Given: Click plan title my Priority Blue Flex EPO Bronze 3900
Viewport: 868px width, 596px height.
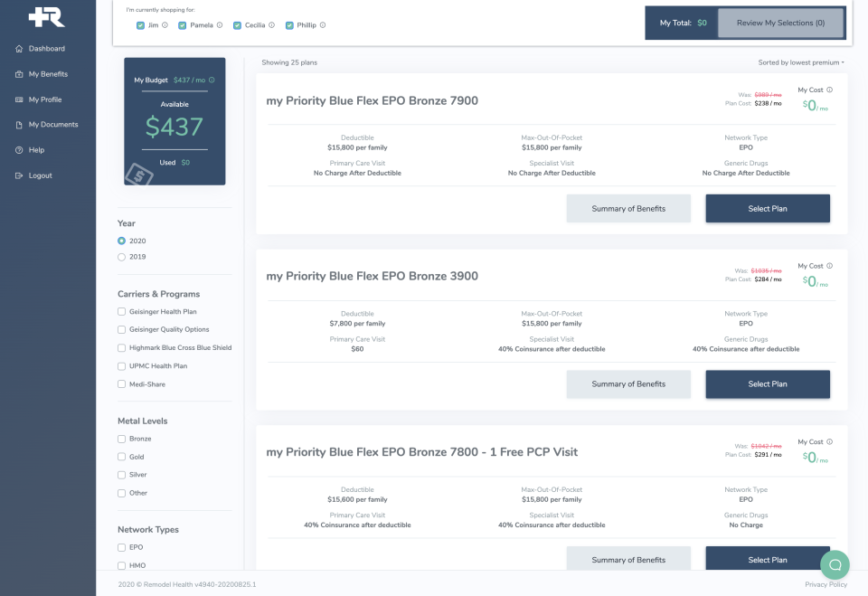Looking at the screenshot, I should 372,277.
